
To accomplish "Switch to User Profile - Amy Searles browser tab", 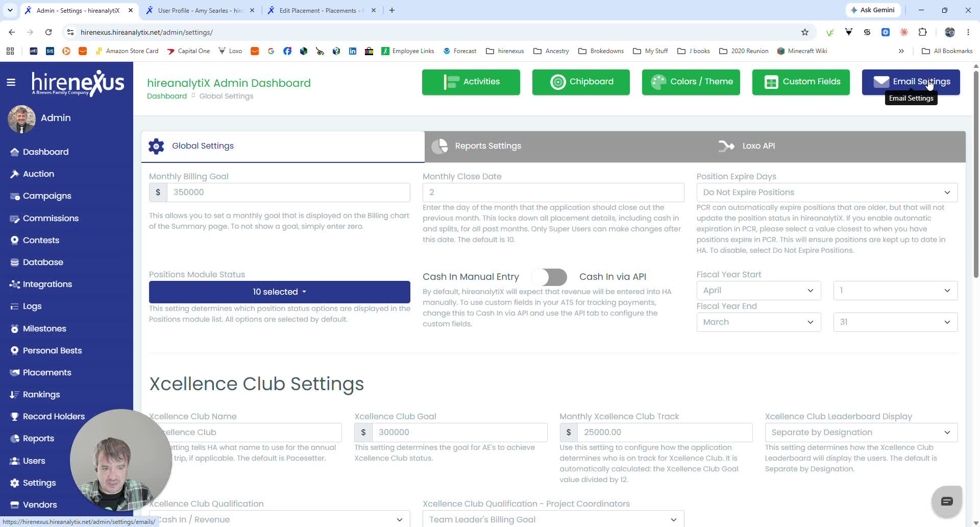I will pos(201,10).
